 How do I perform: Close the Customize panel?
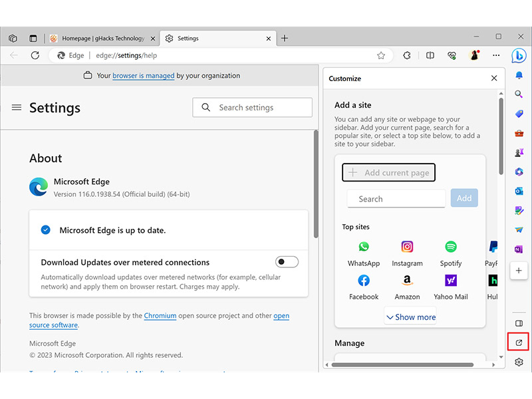(494, 78)
